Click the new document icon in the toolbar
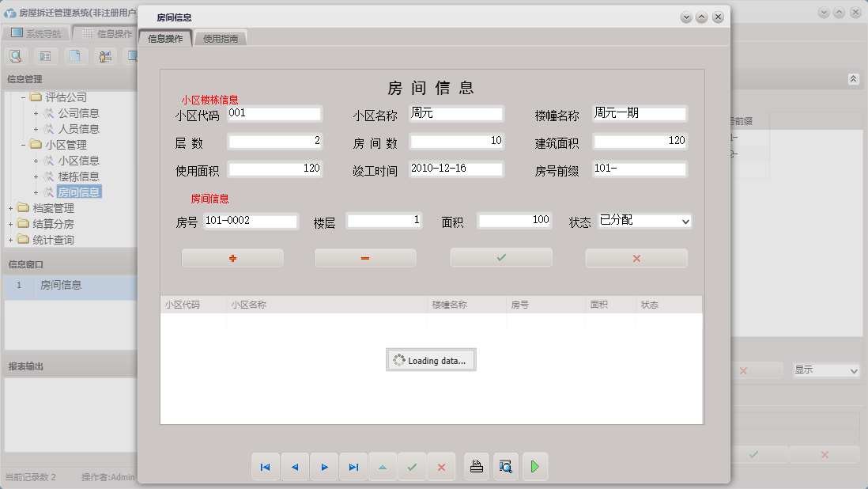The width and height of the screenshot is (868, 489). pos(75,55)
